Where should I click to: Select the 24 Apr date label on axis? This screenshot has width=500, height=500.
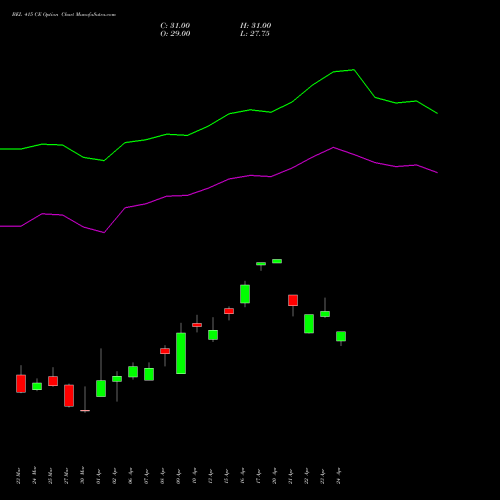click(338, 476)
